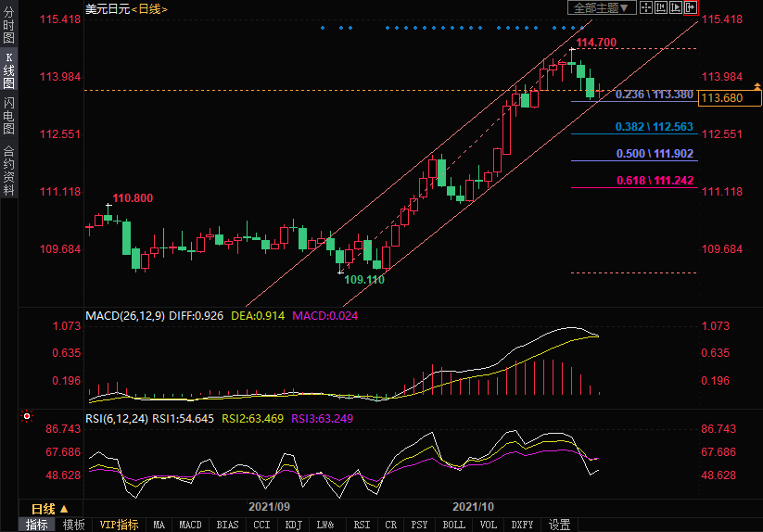Click the 113.680 current price tag

[722, 98]
